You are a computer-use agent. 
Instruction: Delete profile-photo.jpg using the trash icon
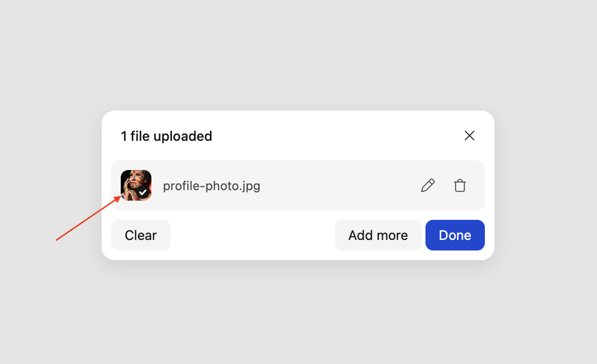pyautogui.click(x=460, y=185)
